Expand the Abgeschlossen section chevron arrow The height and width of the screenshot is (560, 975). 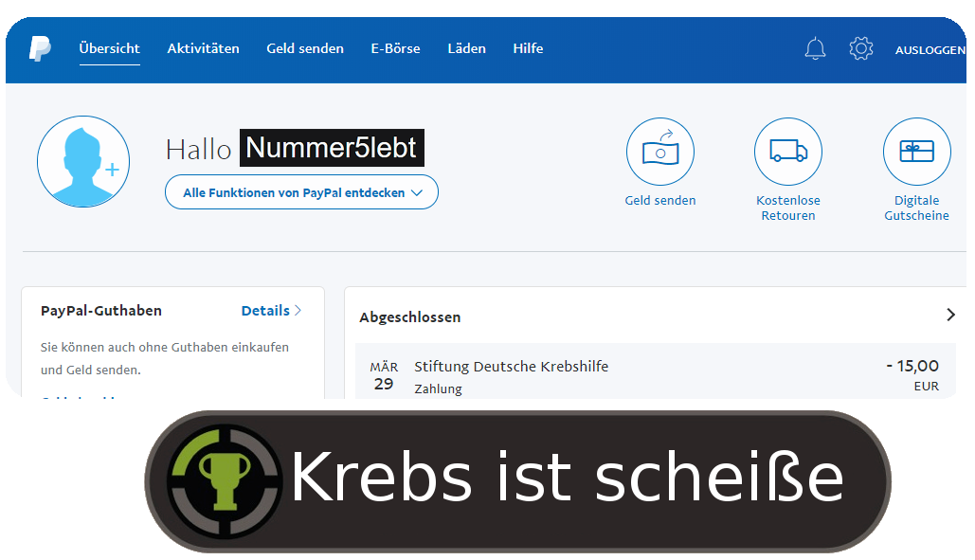coord(950,316)
